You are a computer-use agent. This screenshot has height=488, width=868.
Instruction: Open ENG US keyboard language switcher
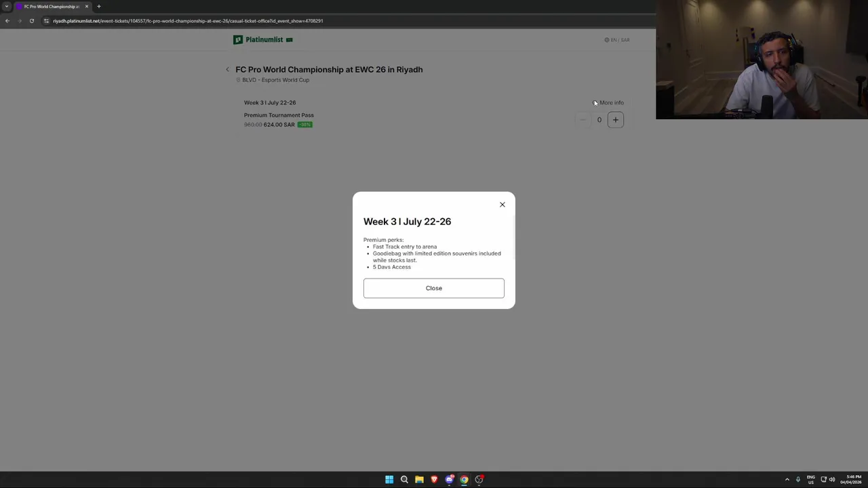pyautogui.click(x=811, y=480)
